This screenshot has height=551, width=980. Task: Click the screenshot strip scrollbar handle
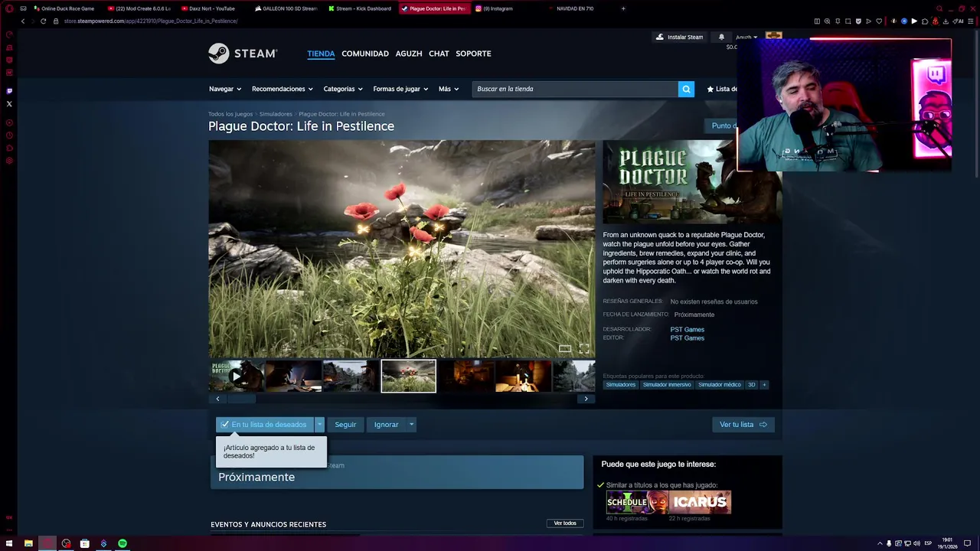242,399
